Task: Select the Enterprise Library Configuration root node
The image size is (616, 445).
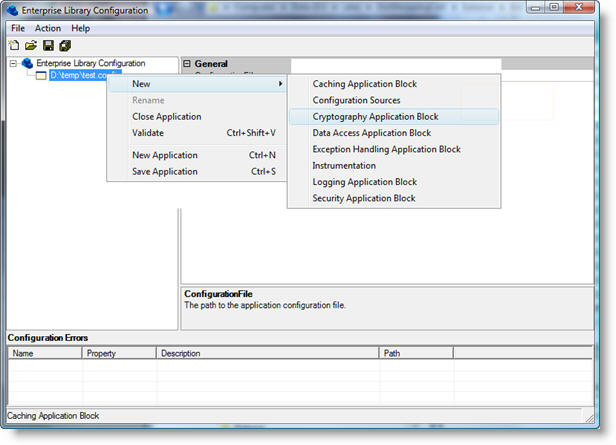Action: coord(91,63)
